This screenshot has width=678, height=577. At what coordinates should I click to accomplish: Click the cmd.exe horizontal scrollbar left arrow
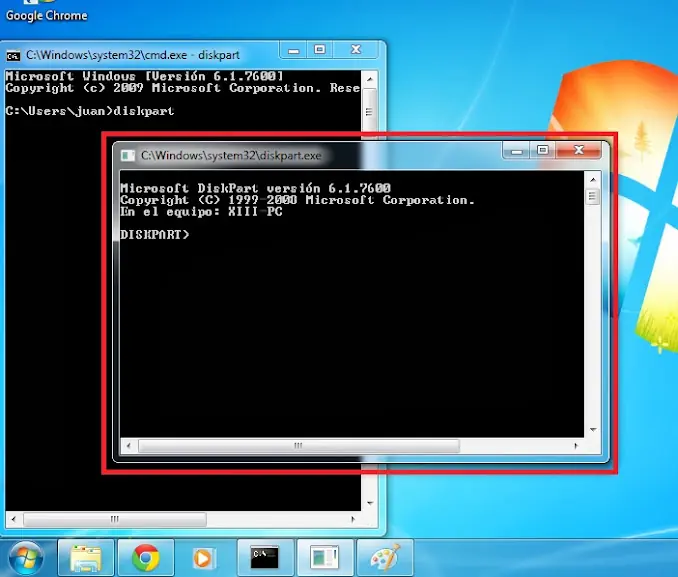click(13, 519)
